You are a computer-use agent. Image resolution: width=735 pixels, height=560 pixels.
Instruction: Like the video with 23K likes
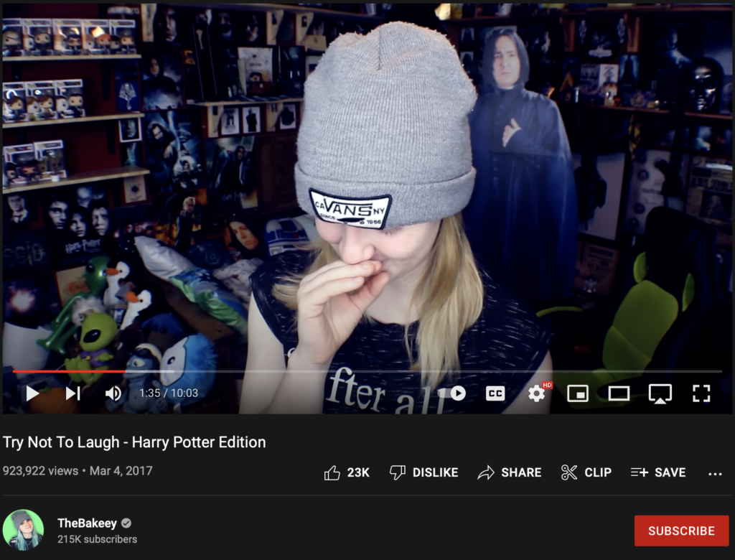(347, 472)
